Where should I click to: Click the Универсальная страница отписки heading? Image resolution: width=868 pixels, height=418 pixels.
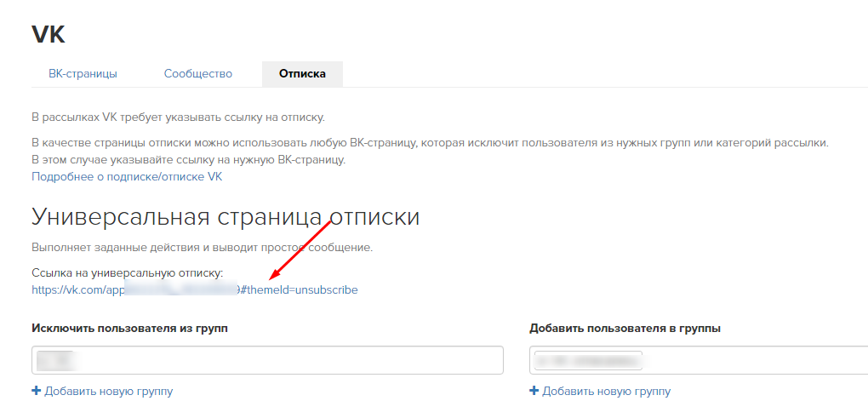[x=226, y=218]
